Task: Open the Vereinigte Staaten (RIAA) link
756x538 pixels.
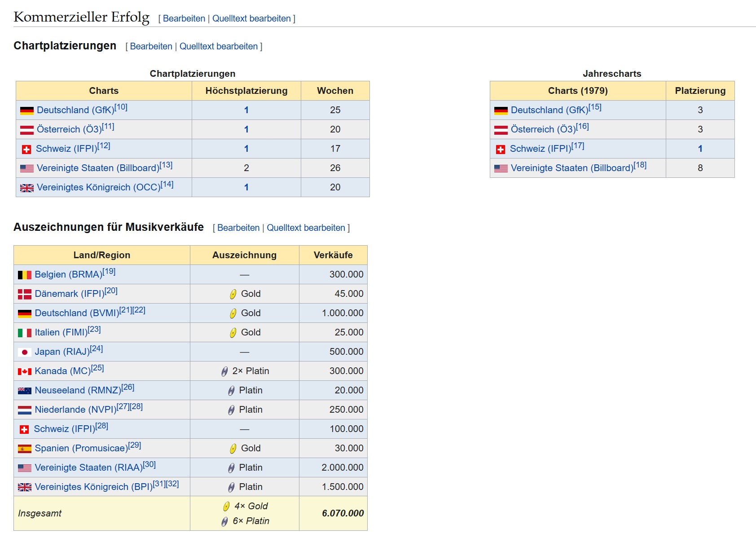Action: 89,467
